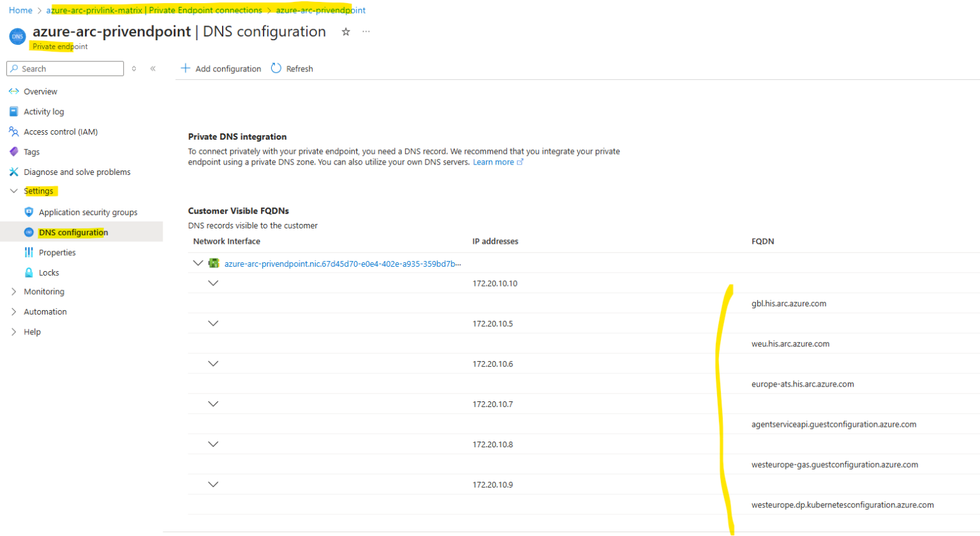
Task: Collapse the left navigation menu
Action: pos(152,68)
